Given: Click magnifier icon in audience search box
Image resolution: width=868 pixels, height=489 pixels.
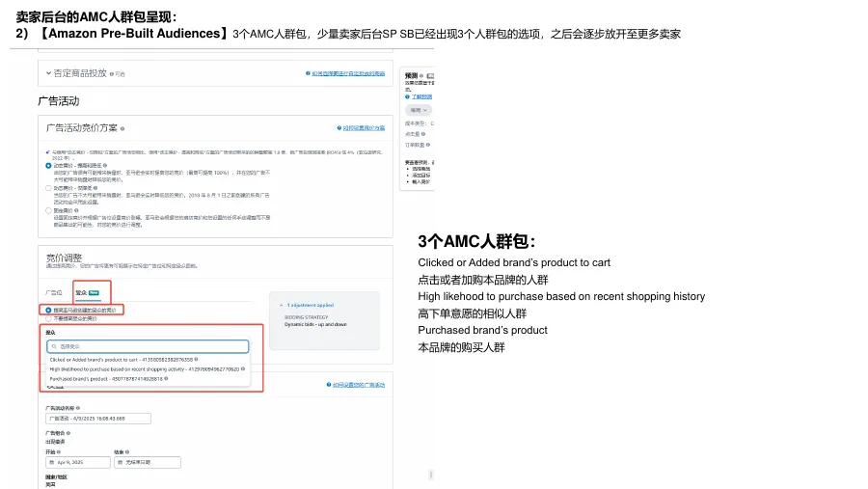Looking at the screenshot, I should click(54, 346).
